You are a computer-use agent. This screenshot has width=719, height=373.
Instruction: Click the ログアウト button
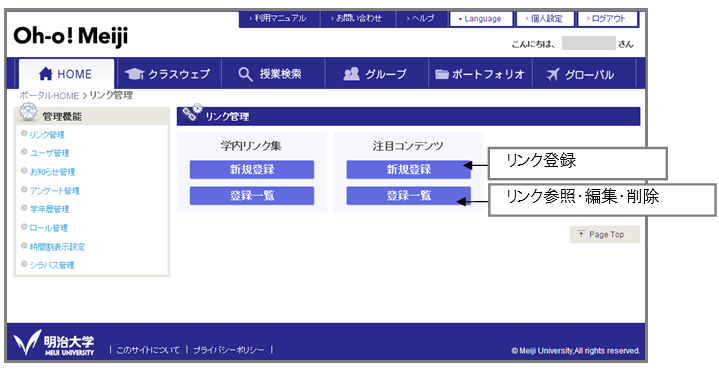pos(607,19)
